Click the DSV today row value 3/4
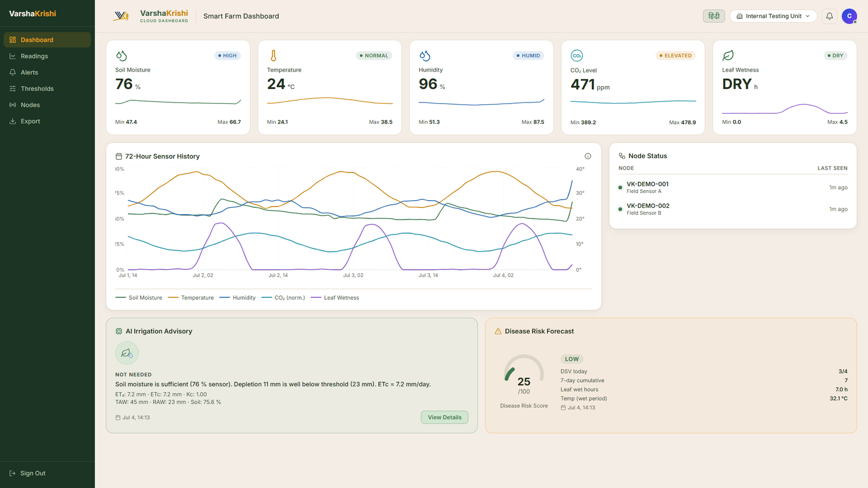868x488 pixels. (843, 371)
